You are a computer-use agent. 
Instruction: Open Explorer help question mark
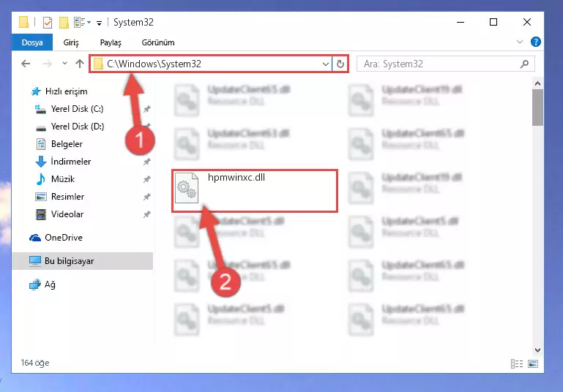[x=535, y=42]
